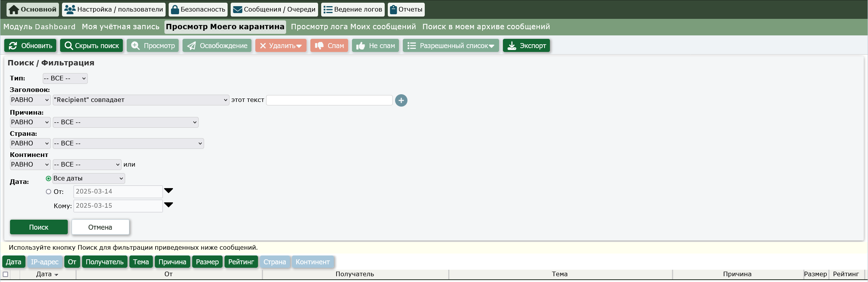Tick the select-all checkbox in the table header
Viewport: 868px width, 282px height.
(5, 274)
